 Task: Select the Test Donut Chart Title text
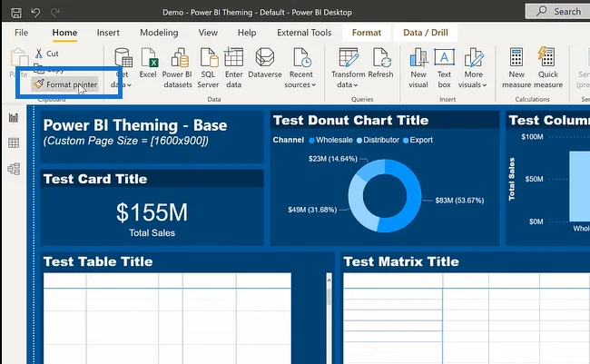tap(350, 121)
